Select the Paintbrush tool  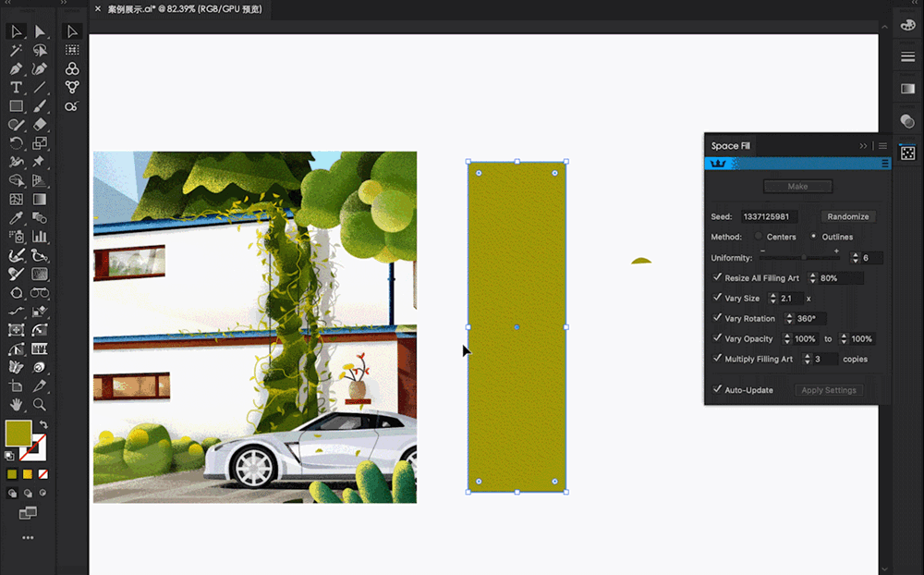[x=40, y=106]
